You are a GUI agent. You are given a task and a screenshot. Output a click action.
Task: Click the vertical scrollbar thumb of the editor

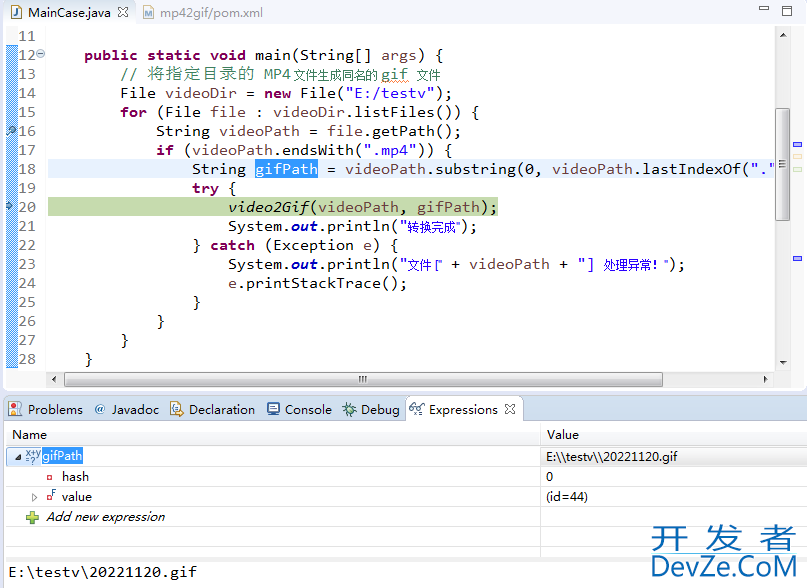pyautogui.click(x=783, y=164)
